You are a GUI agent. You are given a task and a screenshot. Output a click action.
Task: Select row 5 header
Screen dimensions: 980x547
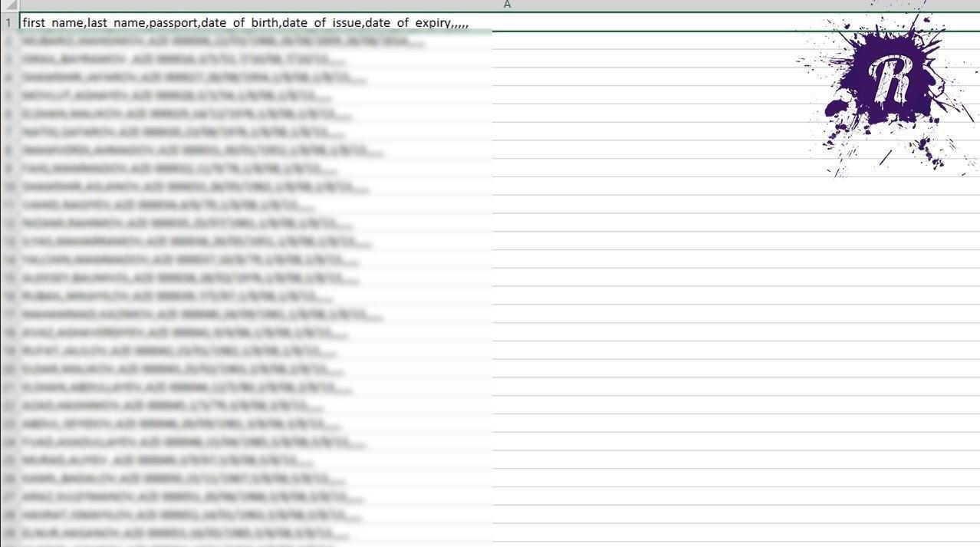coord(8,96)
